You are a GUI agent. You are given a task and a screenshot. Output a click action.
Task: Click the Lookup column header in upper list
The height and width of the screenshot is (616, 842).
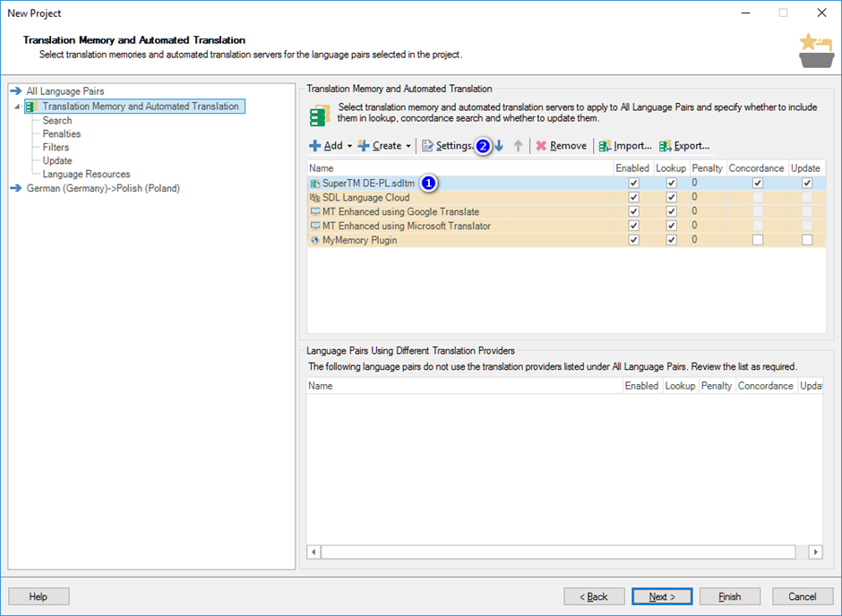[x=671, y=168]
